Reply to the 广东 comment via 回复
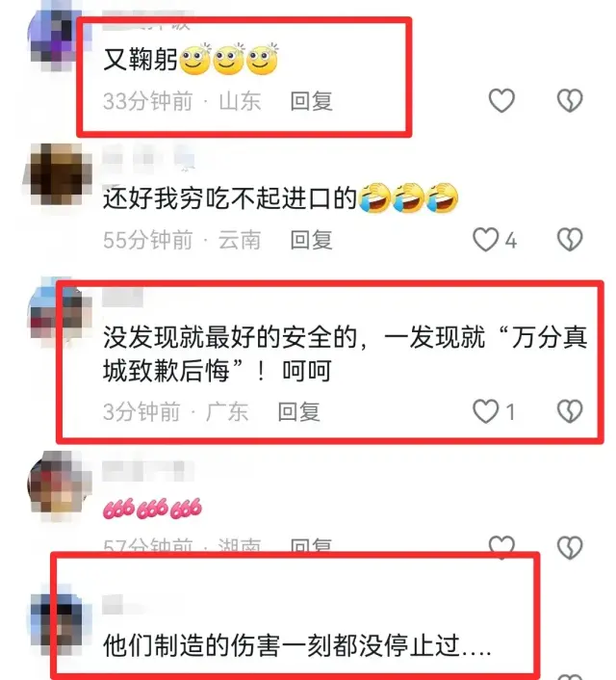This screenshot has height=680, width=616. 298,411
